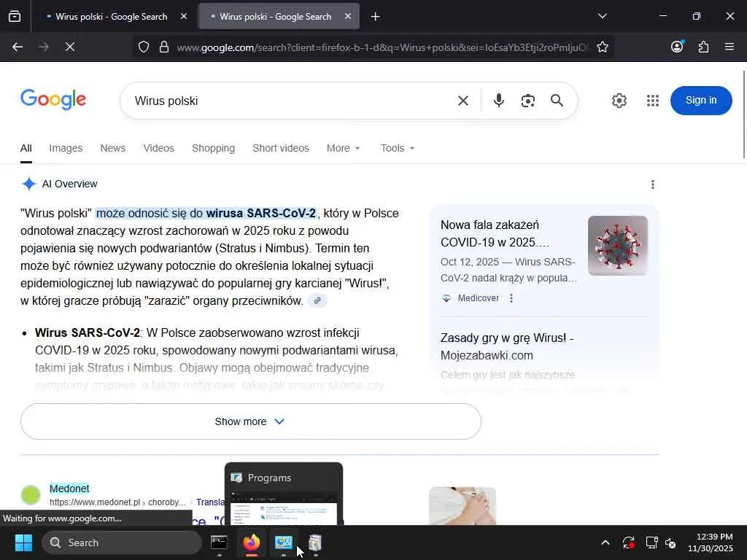This screenshot has width=747, height=560.
Task: Open muted volume tray icon
Action: click(x=670, y=542)
